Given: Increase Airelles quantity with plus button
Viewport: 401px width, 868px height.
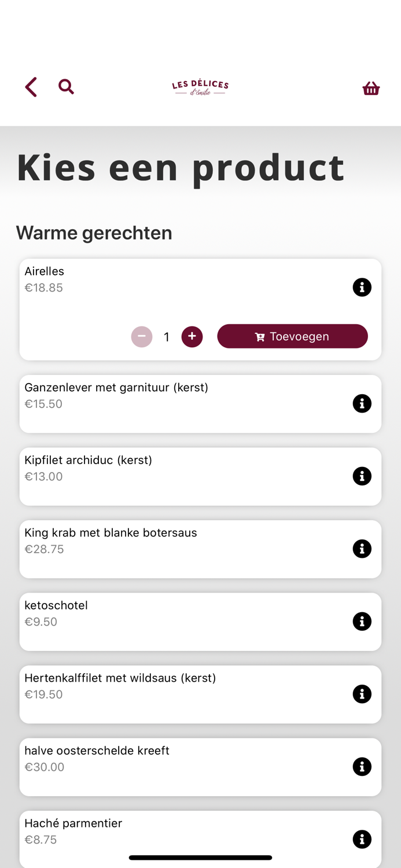Looking at the screenshot, I should tap(192, 337).
